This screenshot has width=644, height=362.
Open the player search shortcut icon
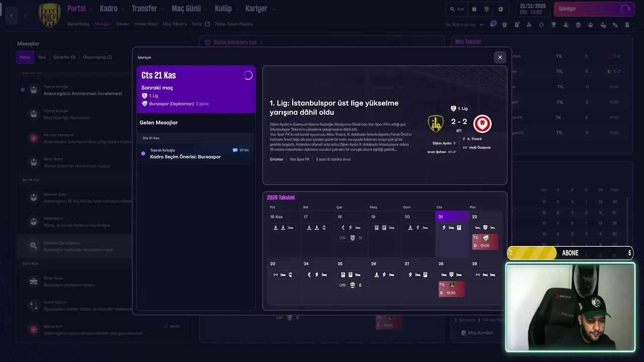pos(529,25)
